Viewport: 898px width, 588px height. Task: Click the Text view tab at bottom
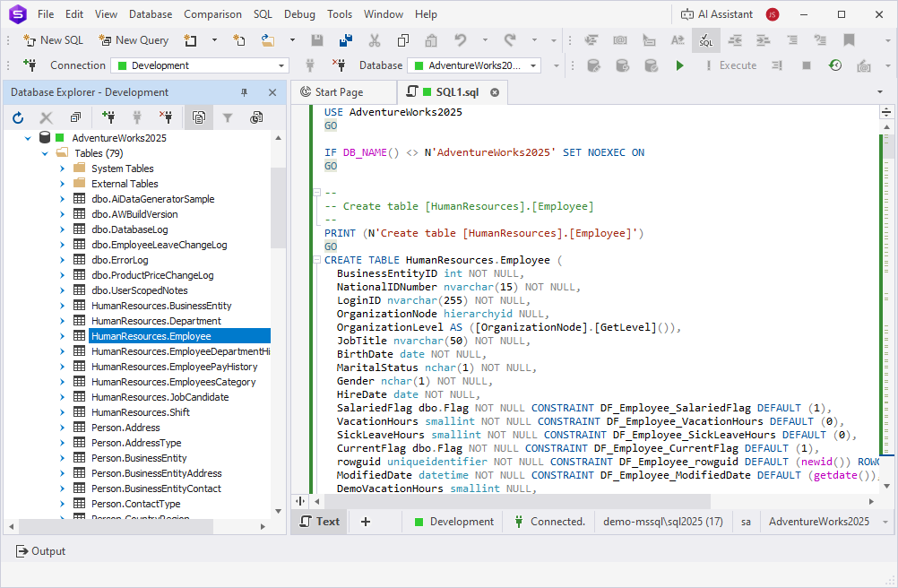pos(320,522)
